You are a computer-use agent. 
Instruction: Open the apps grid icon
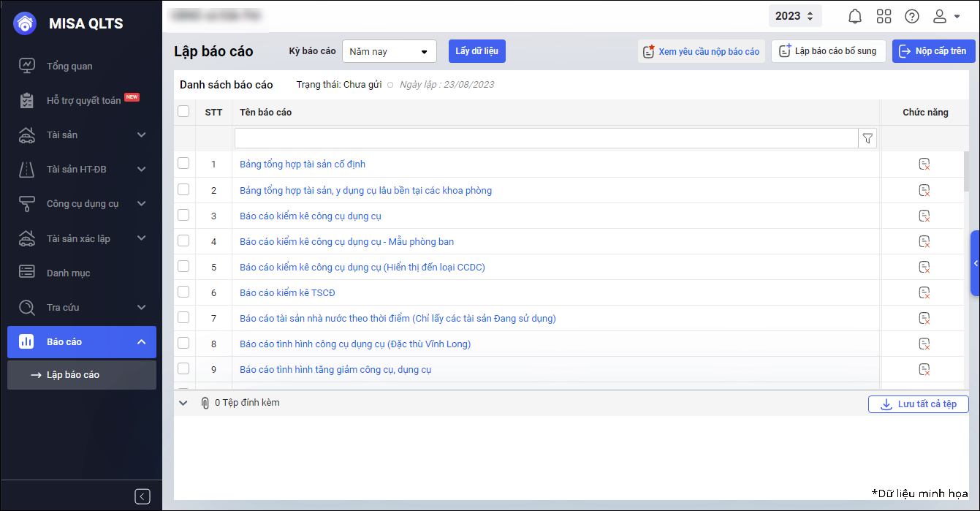pyautogui.click(x=884, y=16)
